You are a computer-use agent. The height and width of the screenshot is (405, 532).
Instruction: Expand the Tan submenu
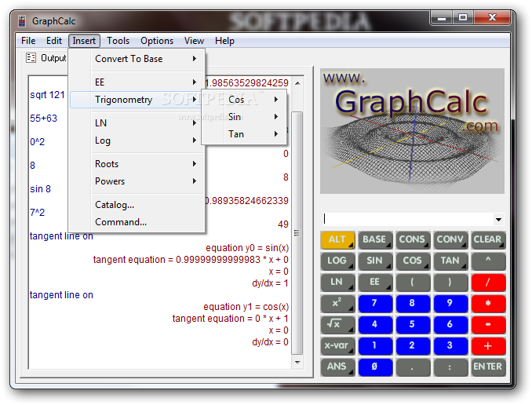click(x=244, y=134)
